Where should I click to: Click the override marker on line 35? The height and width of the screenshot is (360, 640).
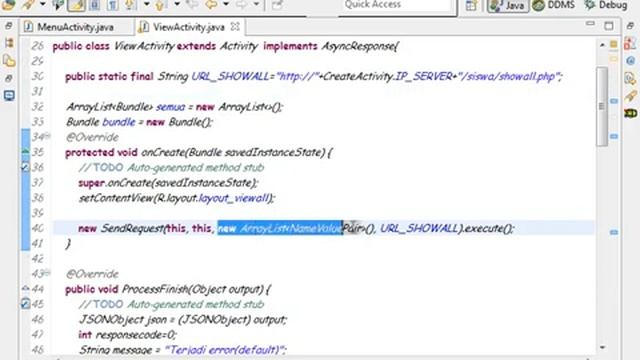[x=25, y=152]
